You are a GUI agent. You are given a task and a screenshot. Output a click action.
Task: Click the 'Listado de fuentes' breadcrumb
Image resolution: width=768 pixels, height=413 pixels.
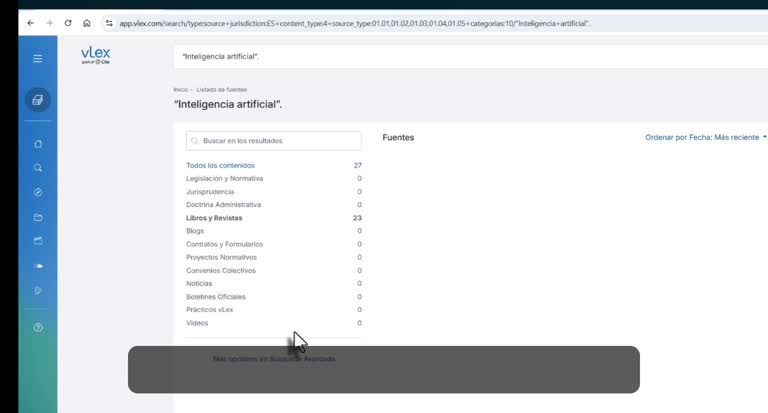221,90
